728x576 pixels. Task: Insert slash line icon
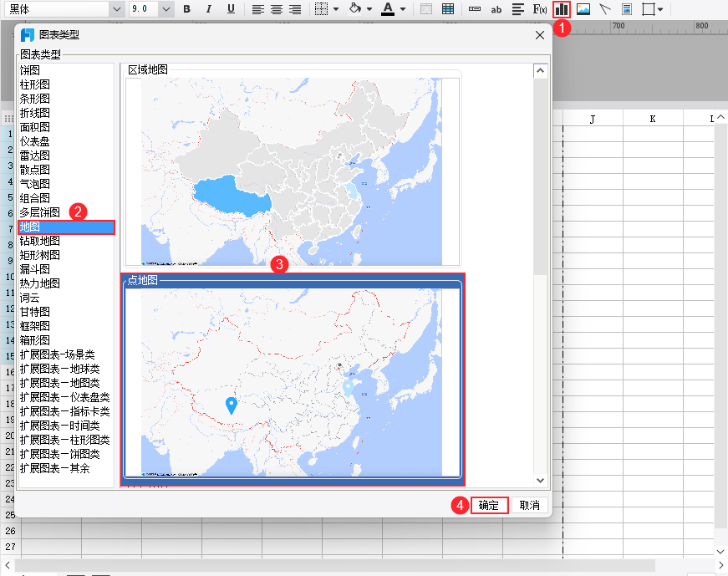605,9
